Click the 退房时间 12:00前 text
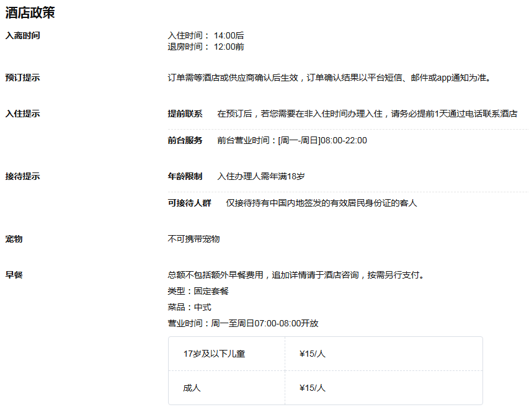Viewport: 529px width, 420px height. 206,47
